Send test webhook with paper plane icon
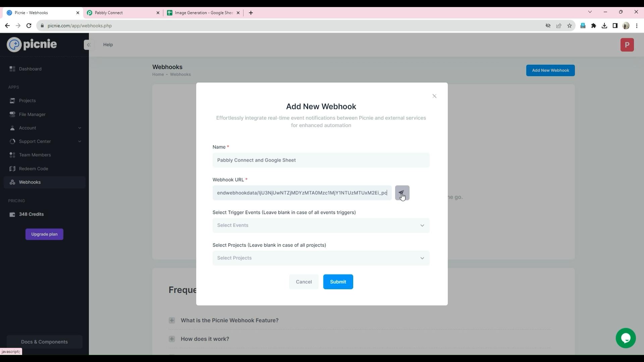 [402, 193]
